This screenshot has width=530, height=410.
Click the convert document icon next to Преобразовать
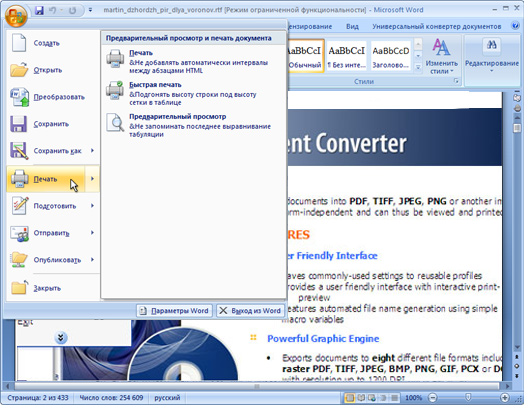click(19, 97)
